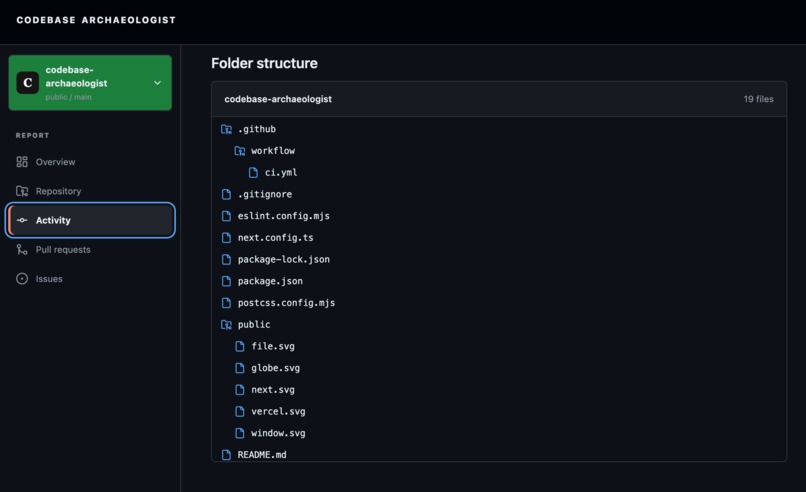Click the file.svg file icon
806x492 pixels.
coord(240,347)
